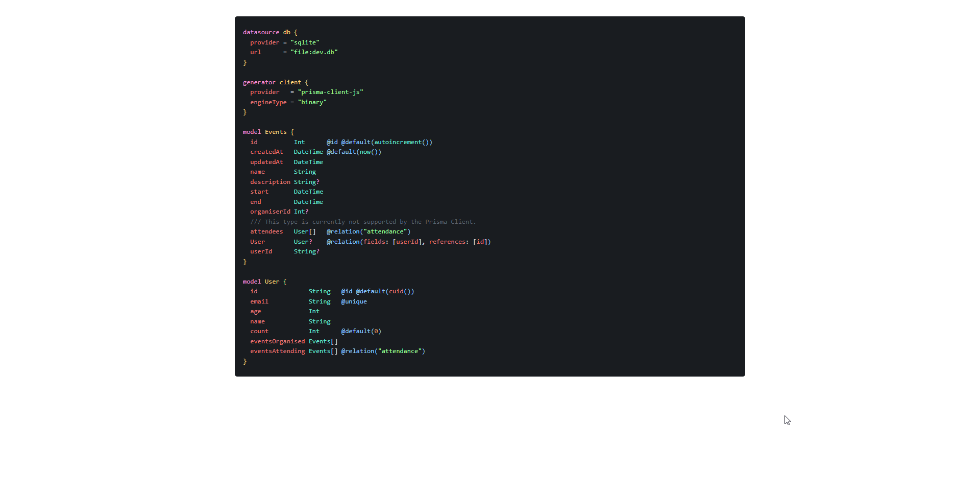
Task: Click '@relation("attendance")' on attendees line
Action: pyautogui.click(x=369, y=231)
